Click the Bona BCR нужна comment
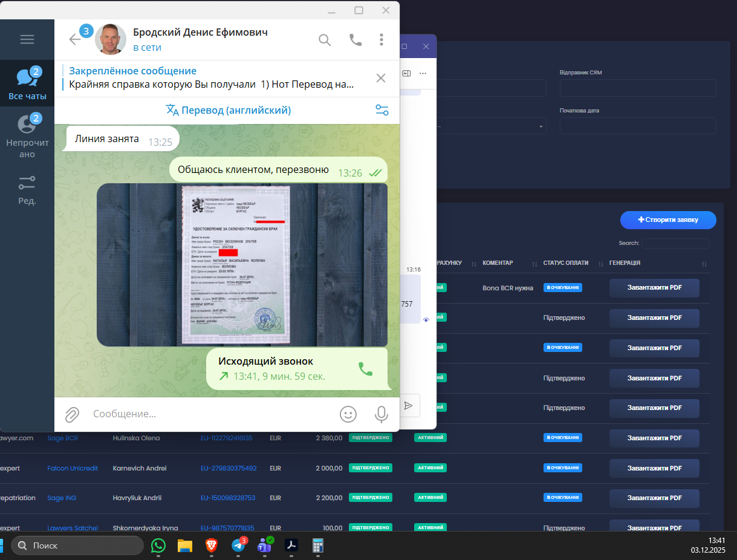 [508, 288]
